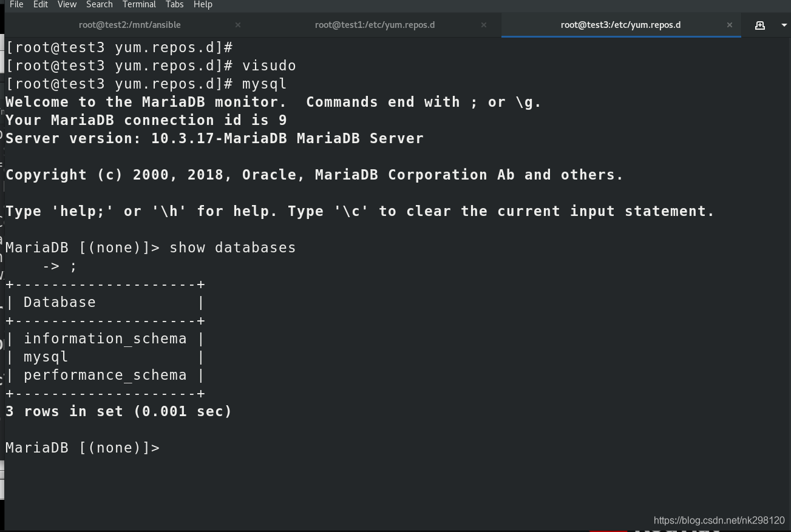
Task: Close the root@test2 tab
Action: coord(238,25)
